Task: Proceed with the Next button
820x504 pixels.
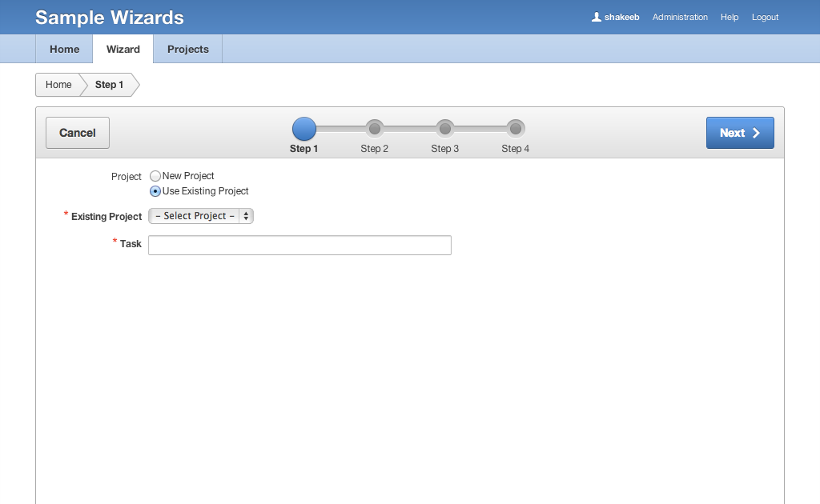Action: [740, 133]
